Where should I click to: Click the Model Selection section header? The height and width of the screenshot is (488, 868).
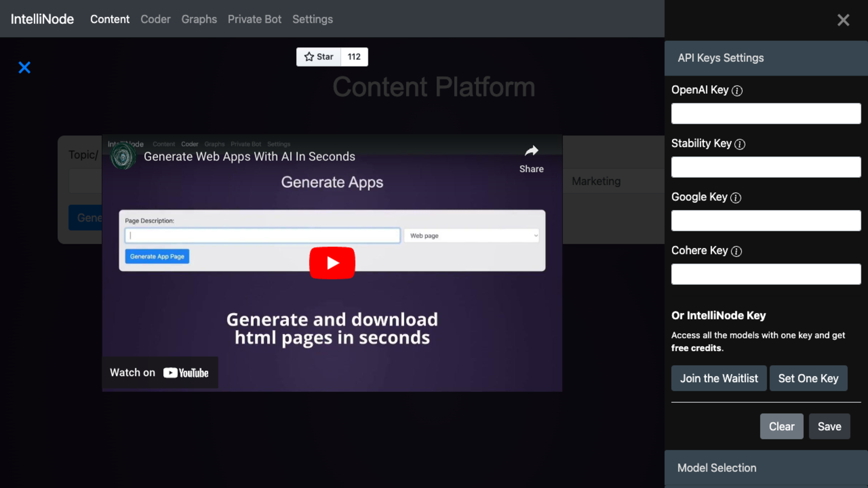tap(766, 468)
